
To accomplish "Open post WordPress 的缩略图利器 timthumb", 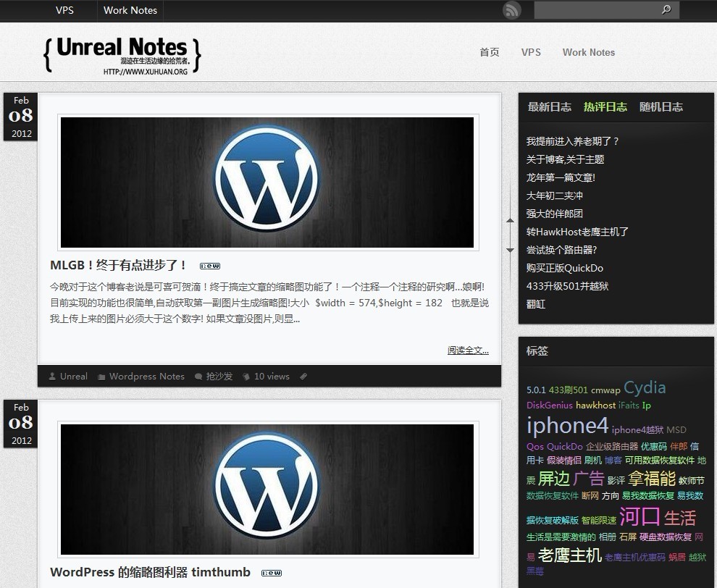I will click(150, 573).
